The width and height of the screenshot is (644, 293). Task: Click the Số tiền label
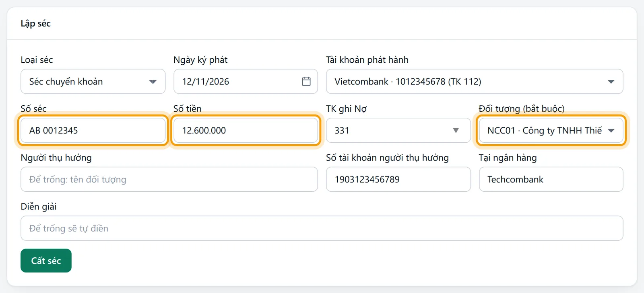pos(188,109)
